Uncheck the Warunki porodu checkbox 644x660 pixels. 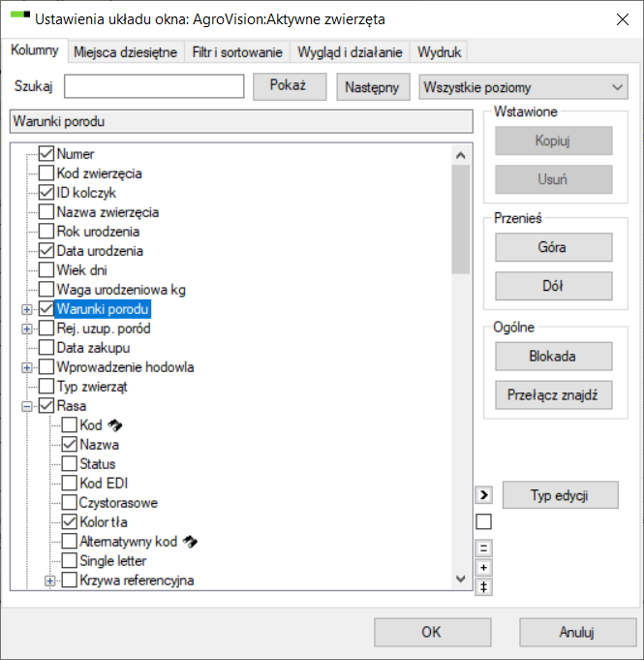46,308
